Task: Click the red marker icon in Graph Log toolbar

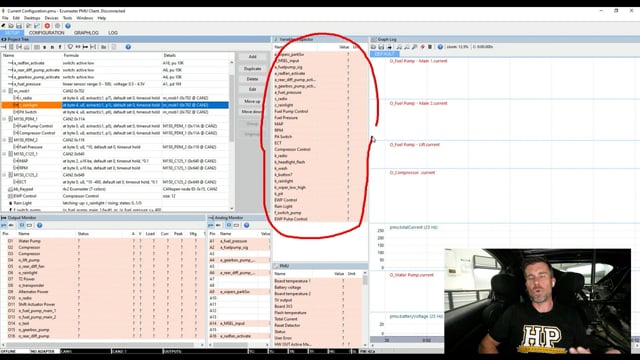Action: point(422,47)
